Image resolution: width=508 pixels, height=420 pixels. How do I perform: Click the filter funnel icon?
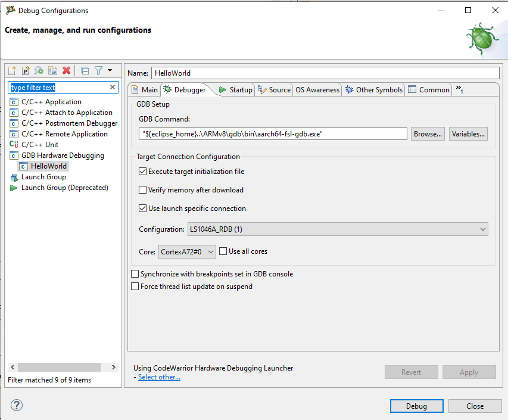pyautogui.click(x=99, y=70)
